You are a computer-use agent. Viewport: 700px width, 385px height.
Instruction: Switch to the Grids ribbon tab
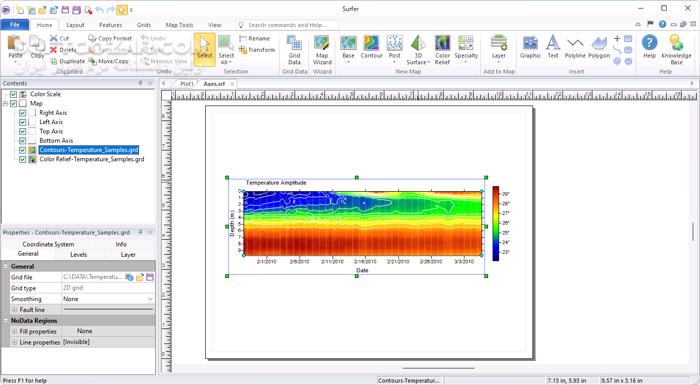point(144,25)
